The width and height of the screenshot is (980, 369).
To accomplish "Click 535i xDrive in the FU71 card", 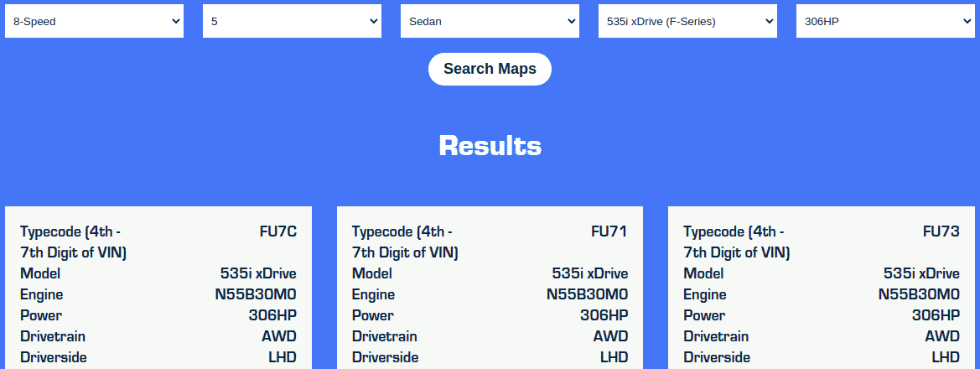I will [590, 273].
